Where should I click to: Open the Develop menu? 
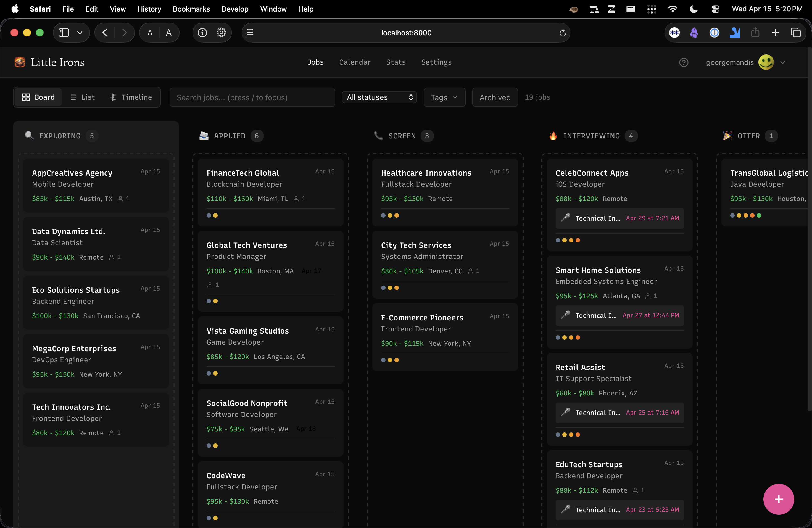click(x=234, y=9)
